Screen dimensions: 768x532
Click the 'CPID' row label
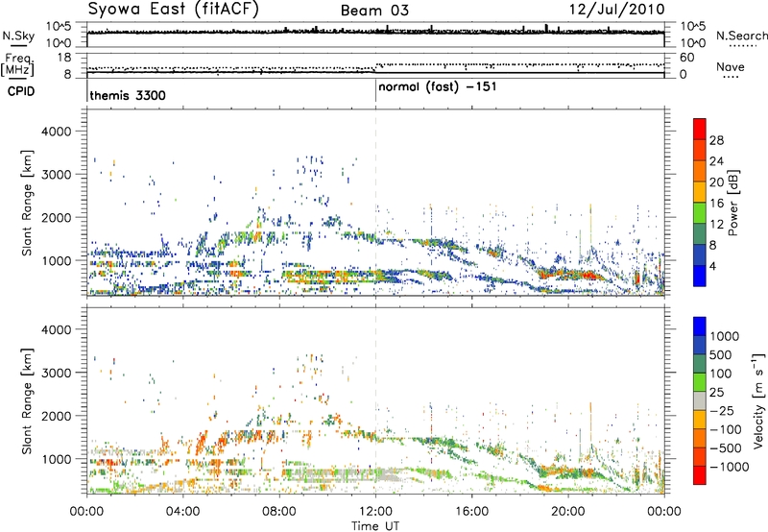[21, 91]
